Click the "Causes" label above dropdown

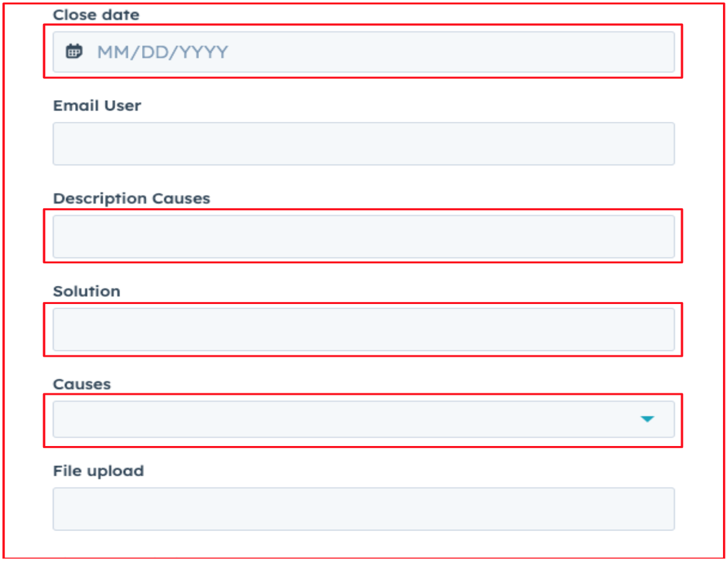tap(82, 384)
